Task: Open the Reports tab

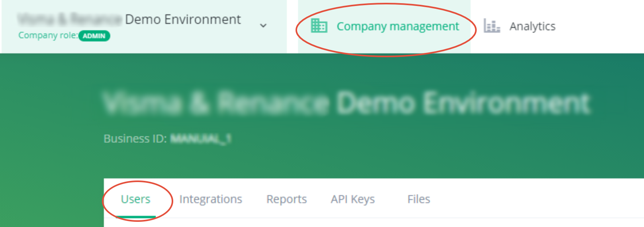Action: tap(287, 199)
